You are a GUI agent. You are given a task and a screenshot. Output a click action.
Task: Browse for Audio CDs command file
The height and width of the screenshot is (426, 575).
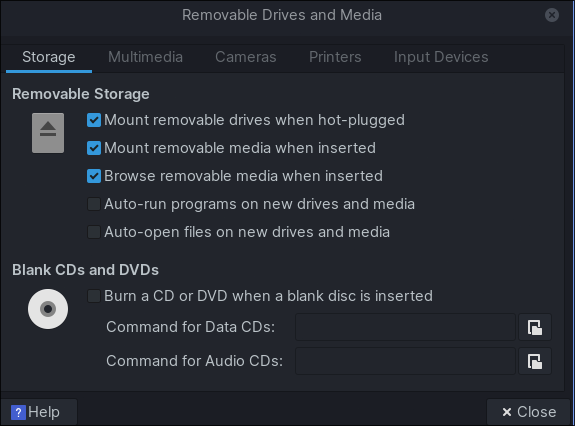[x=535, y=361]
